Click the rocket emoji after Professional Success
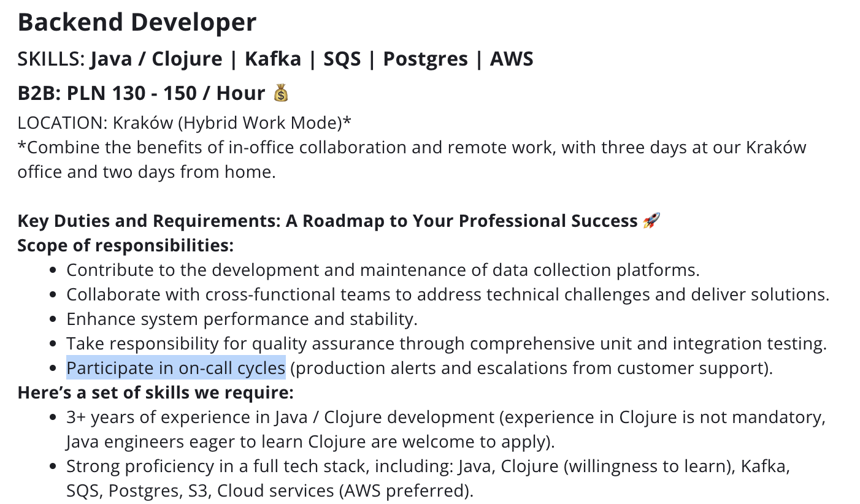Screen dimensions: 860x504 (651, 221)
